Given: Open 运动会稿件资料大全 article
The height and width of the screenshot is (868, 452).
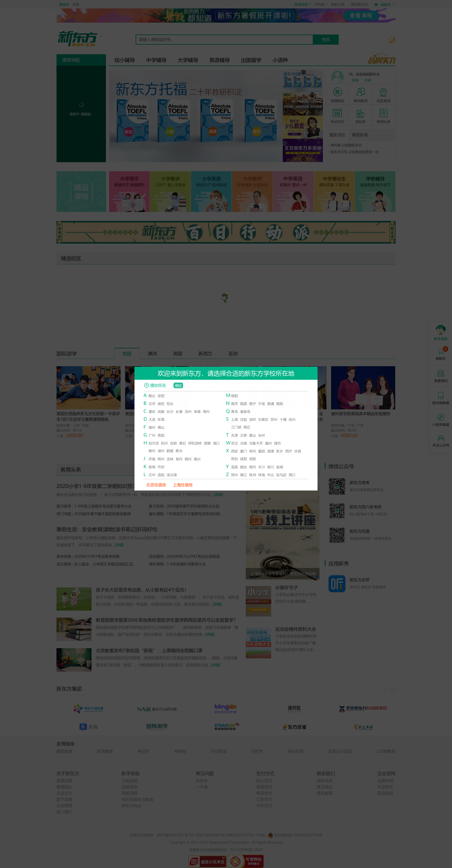Looking at the screenshot, I should tap(295, 629).
